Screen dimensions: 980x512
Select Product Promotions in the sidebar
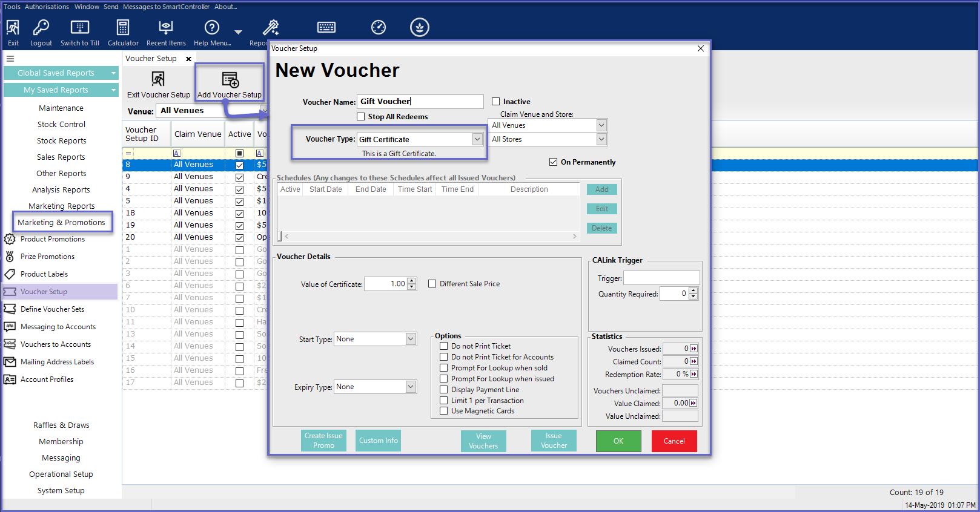point(53,239)
